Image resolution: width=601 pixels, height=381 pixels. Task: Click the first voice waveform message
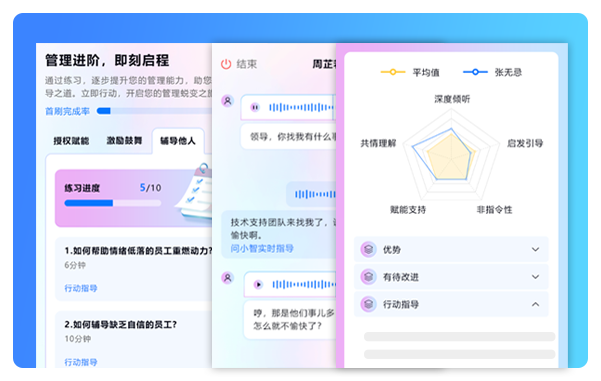[x=289, y=107]
